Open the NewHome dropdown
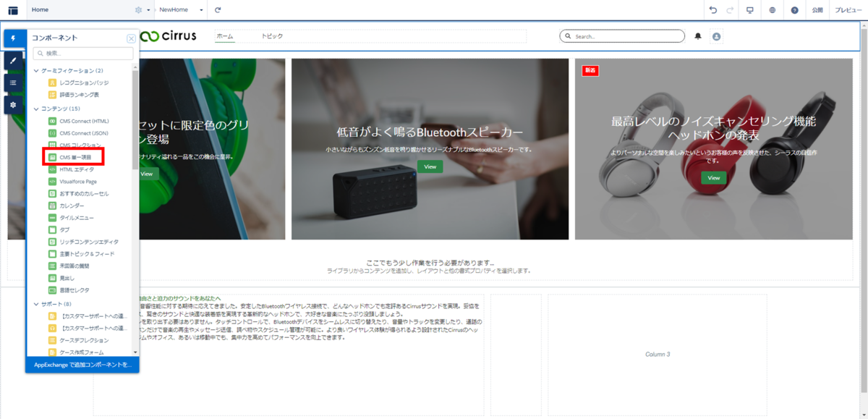This screenshot has width=868, height=419. [180, 10]
